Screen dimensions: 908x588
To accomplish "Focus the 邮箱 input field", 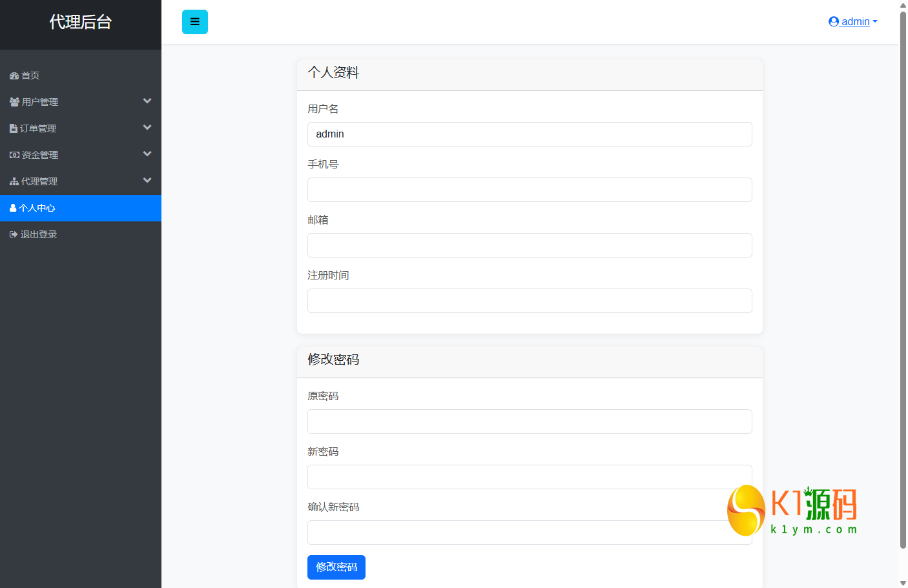I will click(530, 245).
